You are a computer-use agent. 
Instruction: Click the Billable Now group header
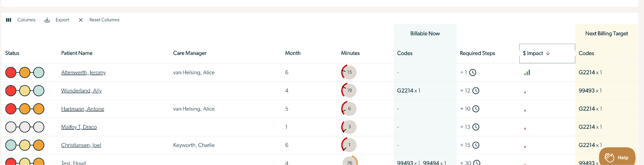pyautogui.click(x=425, y=33)
